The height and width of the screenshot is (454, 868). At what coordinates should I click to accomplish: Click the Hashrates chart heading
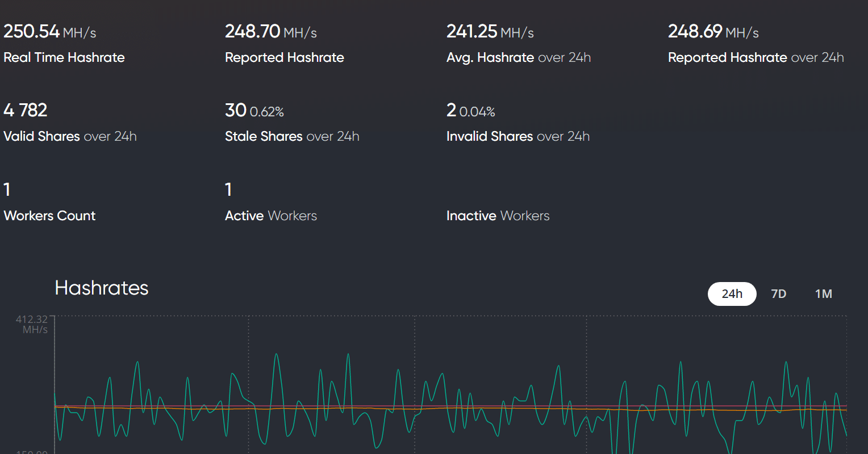[x=102, y=288]
